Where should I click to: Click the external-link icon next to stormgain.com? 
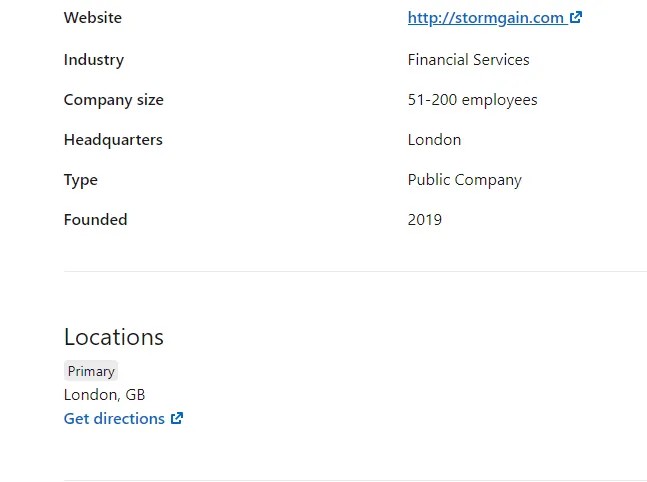(x=576, y=17)
